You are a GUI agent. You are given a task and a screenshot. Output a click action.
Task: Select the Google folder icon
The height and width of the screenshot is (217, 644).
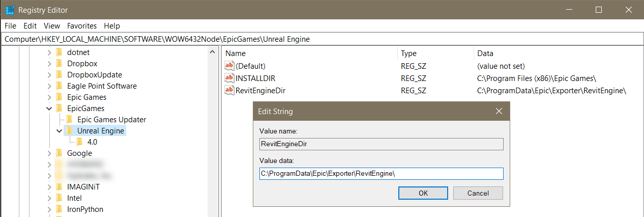(x=59, y=153)
